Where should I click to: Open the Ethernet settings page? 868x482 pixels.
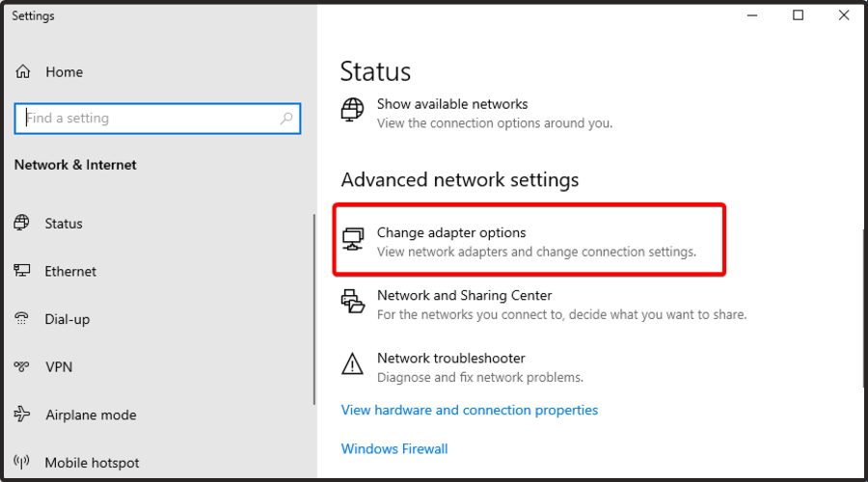point(70,272)
